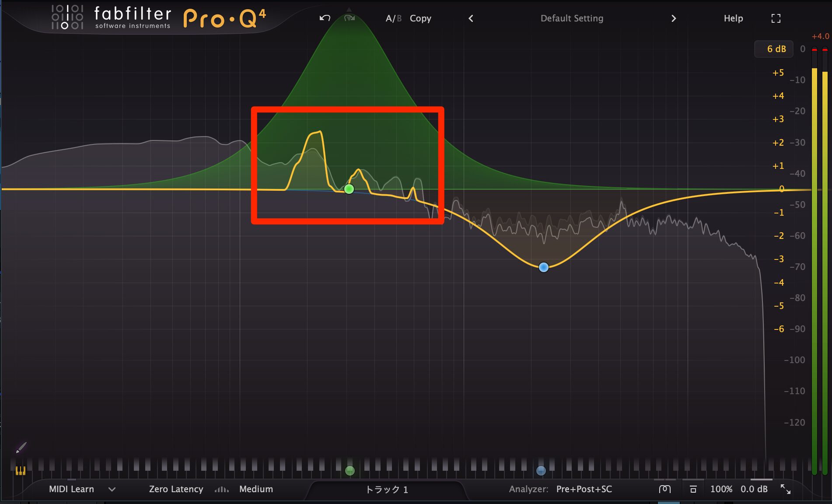Click the 100% output scale value

[721, 489]
